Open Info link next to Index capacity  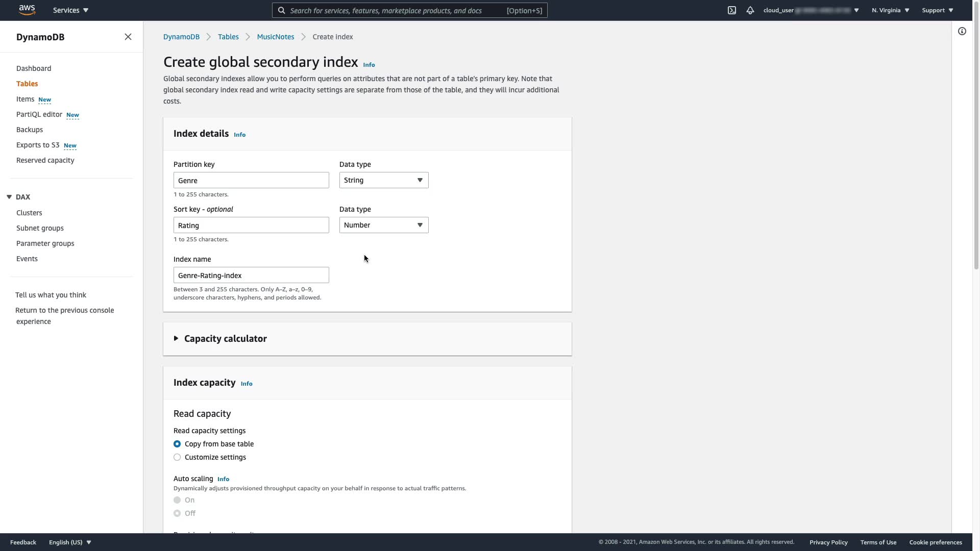coord(246,384)
